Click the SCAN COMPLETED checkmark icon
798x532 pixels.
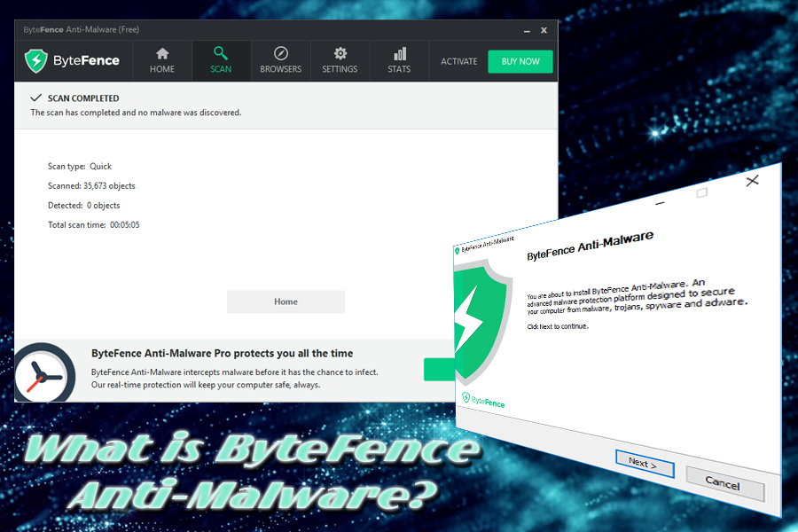pyautogui.click(x=35, y=98)
